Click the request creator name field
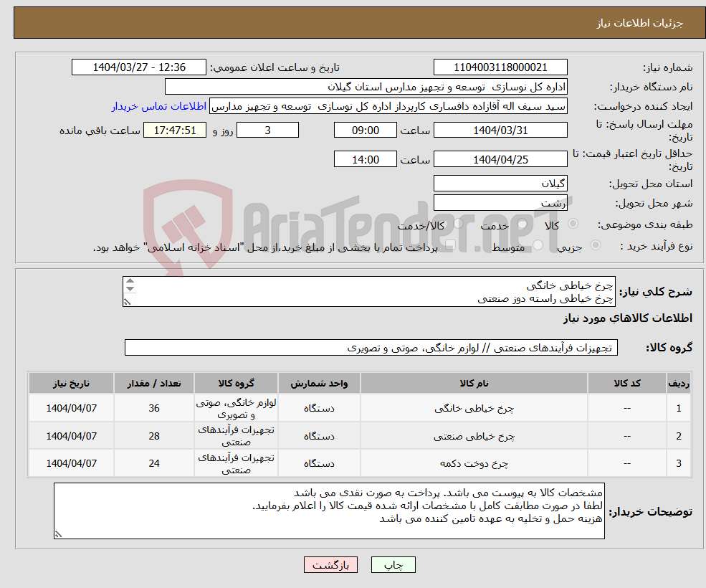This screenshot has width=706, height=588. click(x=388, y=106)
